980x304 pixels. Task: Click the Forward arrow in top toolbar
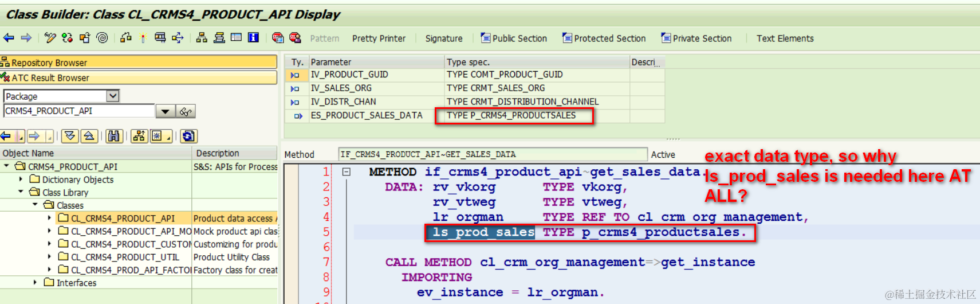tap(26, 38)
